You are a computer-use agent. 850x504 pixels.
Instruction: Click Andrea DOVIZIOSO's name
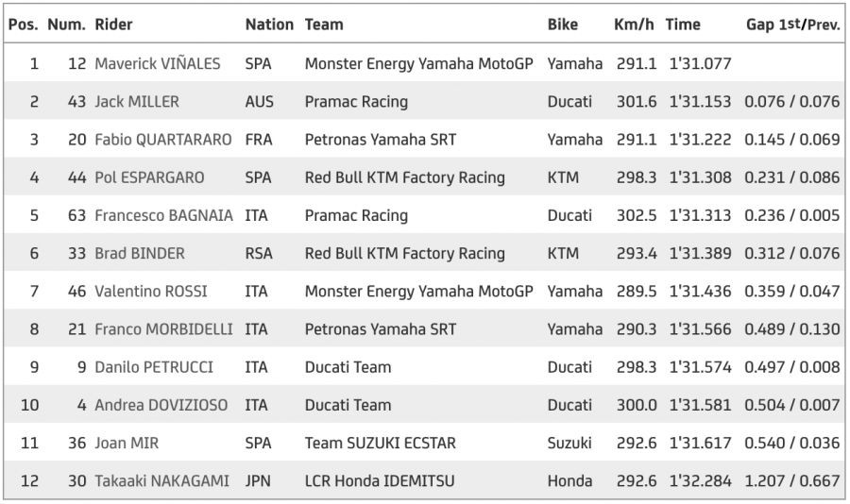pyautogui.click(x=161, y=405)
